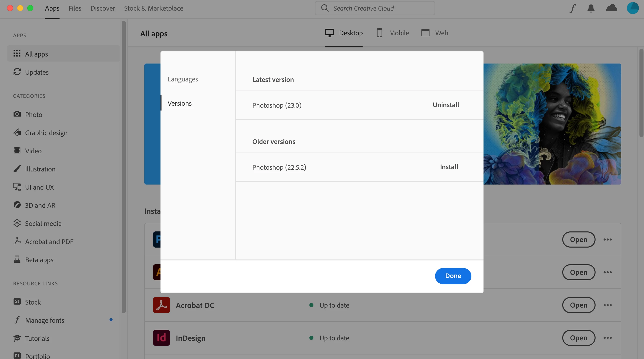Open the user profile avatar
Screen dimensions: 644x359
click(633, 8)
